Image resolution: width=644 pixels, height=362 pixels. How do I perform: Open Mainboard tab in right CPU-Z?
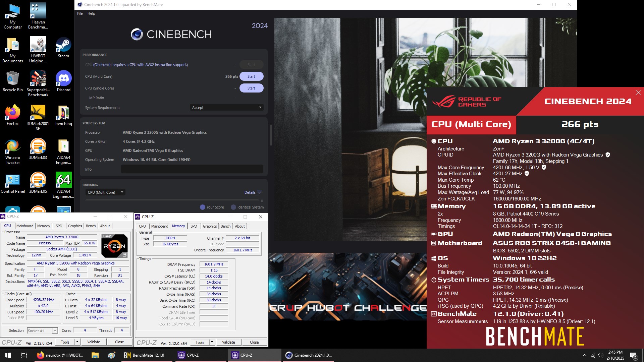160,226
